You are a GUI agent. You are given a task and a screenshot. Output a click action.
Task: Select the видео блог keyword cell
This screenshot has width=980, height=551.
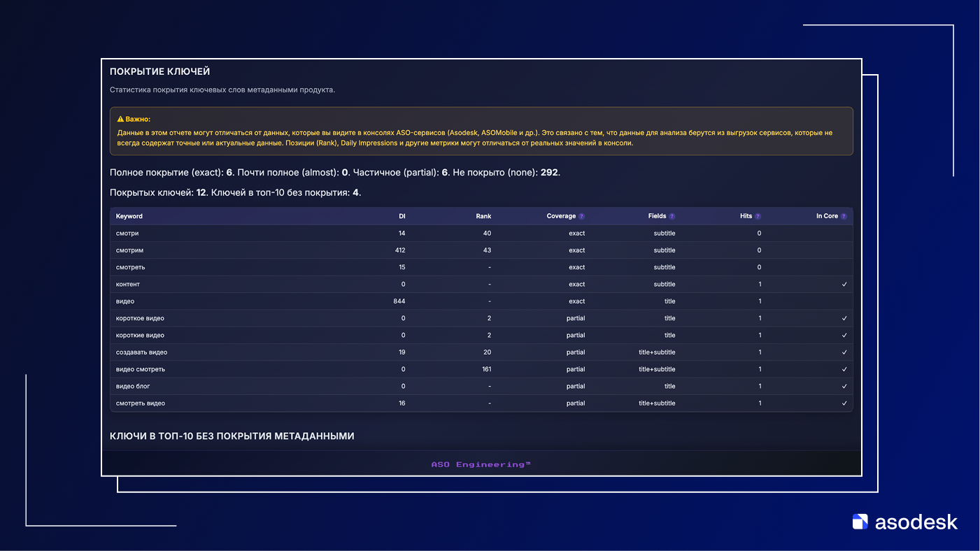click(133, 387)
